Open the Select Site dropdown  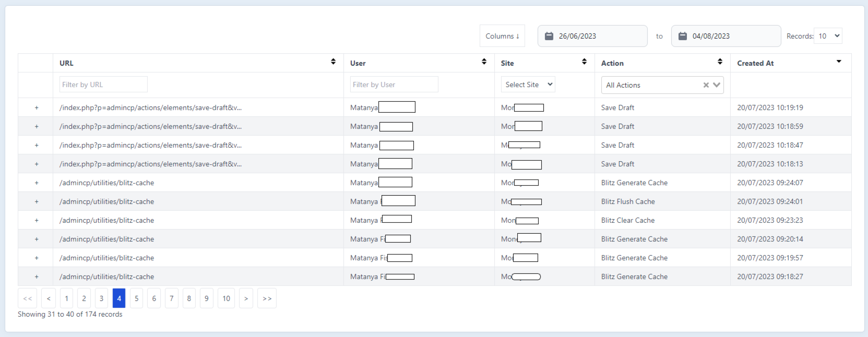click(528, 84)
